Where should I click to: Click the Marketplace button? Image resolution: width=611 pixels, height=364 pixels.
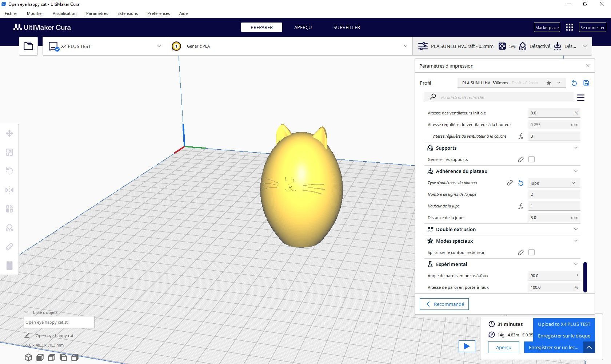click(x=547, y=27)
